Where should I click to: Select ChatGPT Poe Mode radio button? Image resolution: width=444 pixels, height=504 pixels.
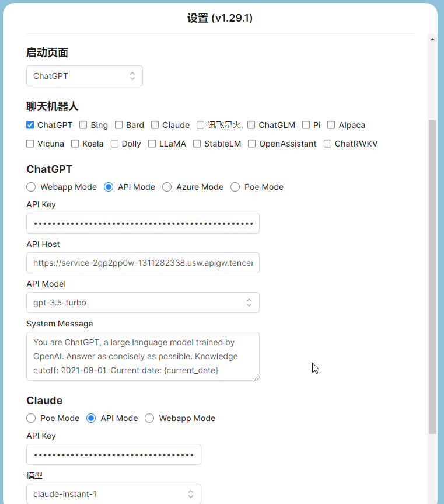pos(235,187)
